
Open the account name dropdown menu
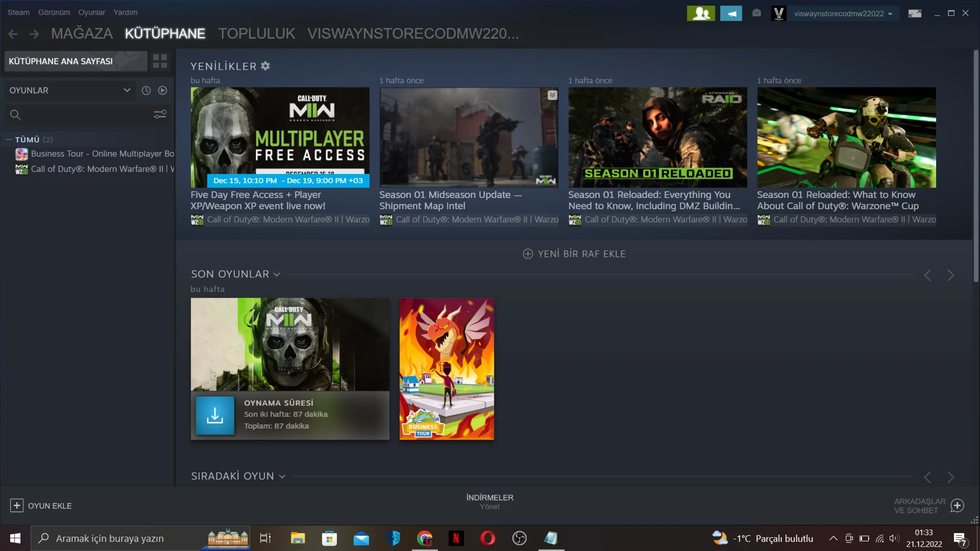[842, 14]
